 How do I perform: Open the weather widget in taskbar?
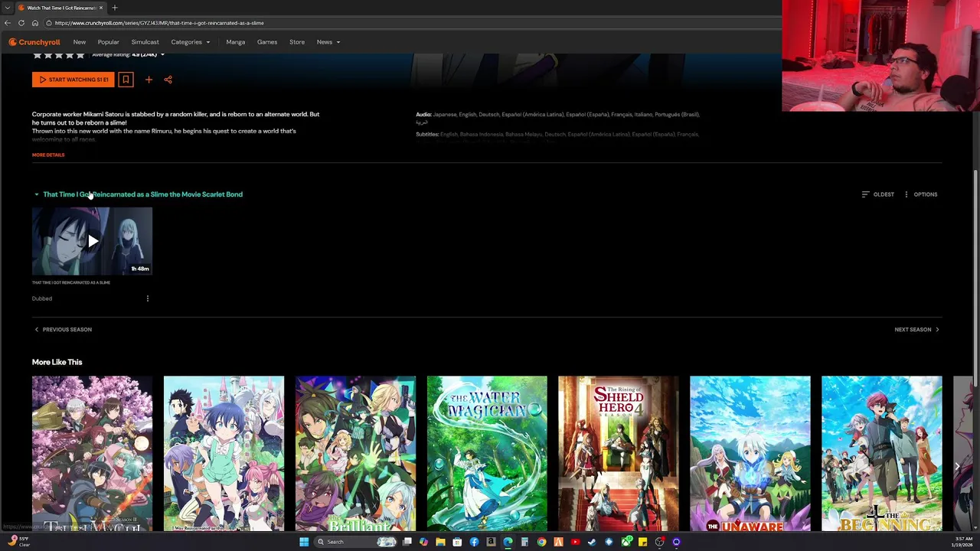pyautogui.click(x=19, y=542)
